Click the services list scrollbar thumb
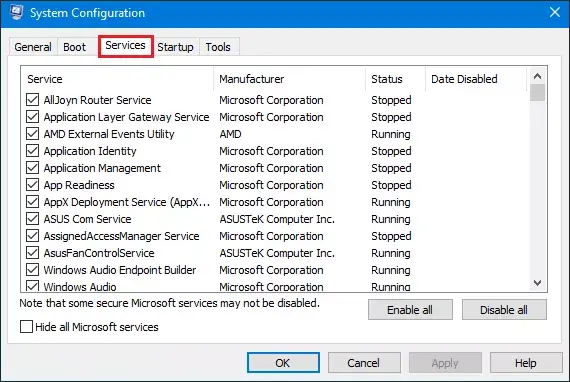Screen dimensions: 570x382 pos(537,93)
